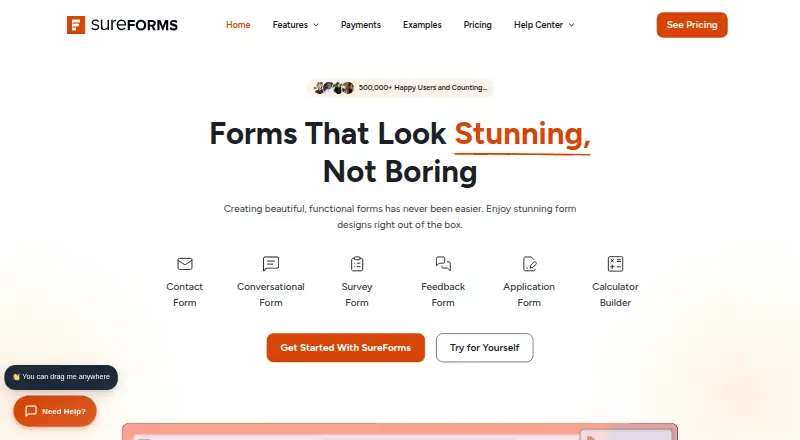Open the Contact Form envelope icon
The width and height of the screenshot is (800, 440).
(185, 264)
